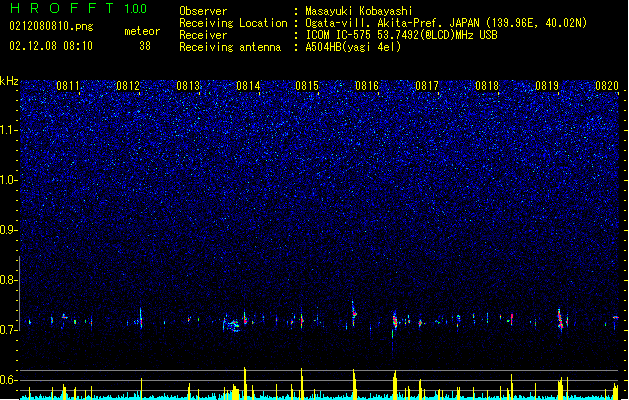The image size is (629, 400).
Task: Click the kHz axis unit label
Action: coord(9,81)
